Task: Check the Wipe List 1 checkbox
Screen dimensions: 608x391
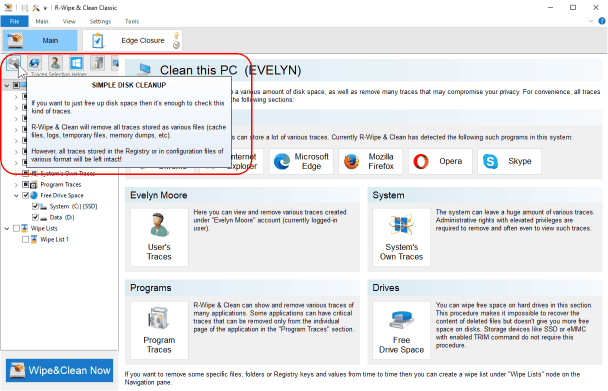Action: tap(25, 239)
